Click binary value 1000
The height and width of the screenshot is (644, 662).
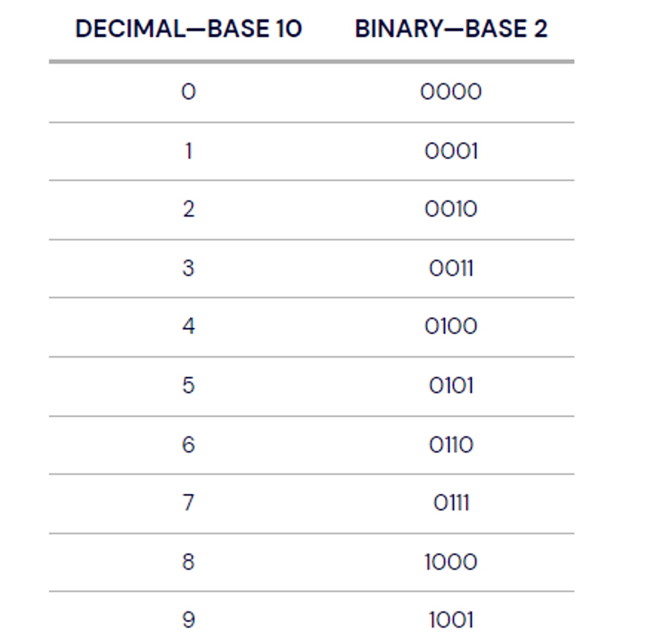click(451, 562)
